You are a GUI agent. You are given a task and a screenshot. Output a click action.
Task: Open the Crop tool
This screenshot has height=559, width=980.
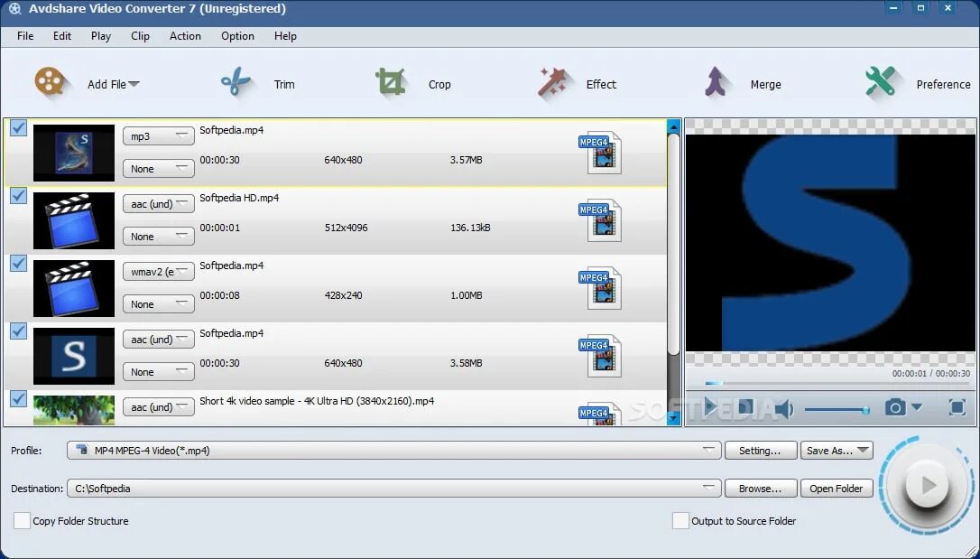391,82
